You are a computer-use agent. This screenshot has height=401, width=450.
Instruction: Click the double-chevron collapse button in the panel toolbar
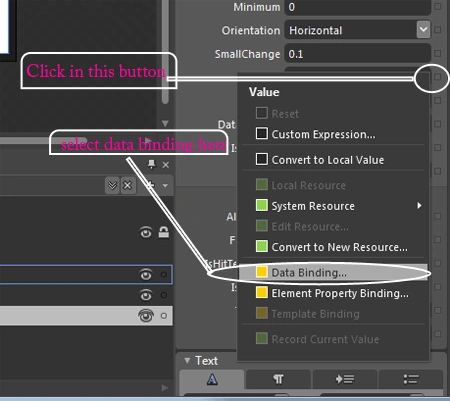(x=112, y=185)
